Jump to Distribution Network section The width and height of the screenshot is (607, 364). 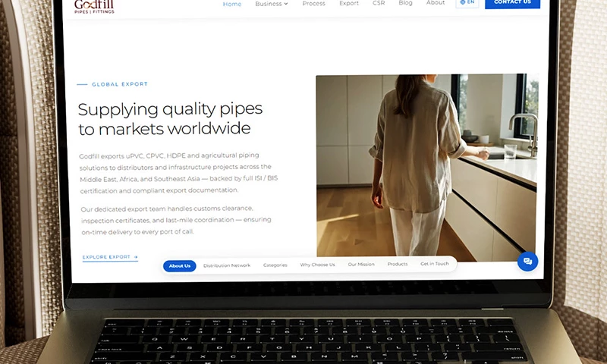point(227,265)
